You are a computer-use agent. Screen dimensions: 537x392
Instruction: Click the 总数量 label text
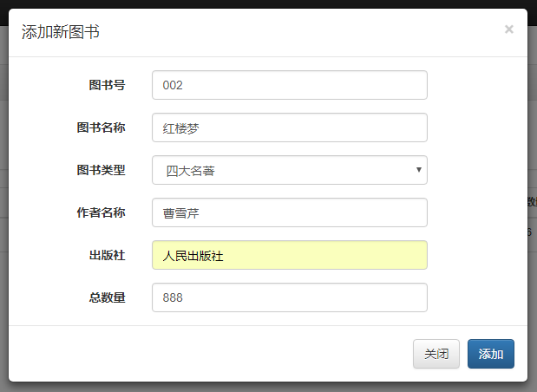click(107, 297)
